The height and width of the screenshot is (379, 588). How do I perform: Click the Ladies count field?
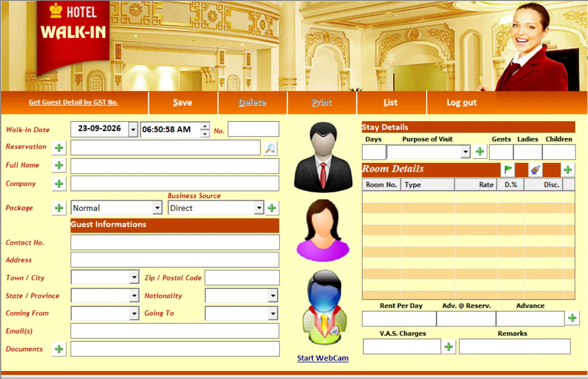527,152
